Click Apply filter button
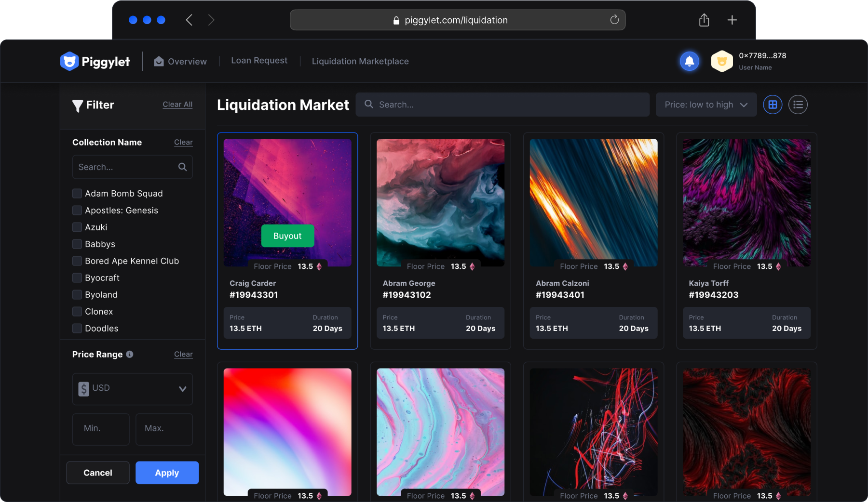 pos(167,473)
